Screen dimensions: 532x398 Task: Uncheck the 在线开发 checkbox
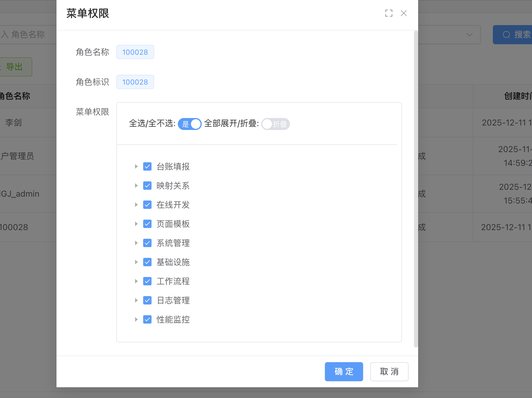(x=147, y=205)
